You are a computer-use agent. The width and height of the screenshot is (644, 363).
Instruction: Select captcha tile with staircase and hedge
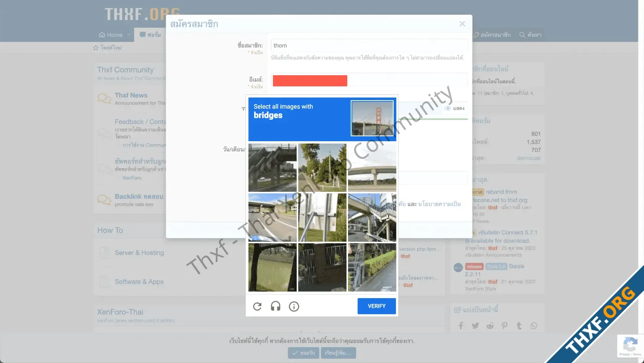pyautogui.click(x=372, y=267)
